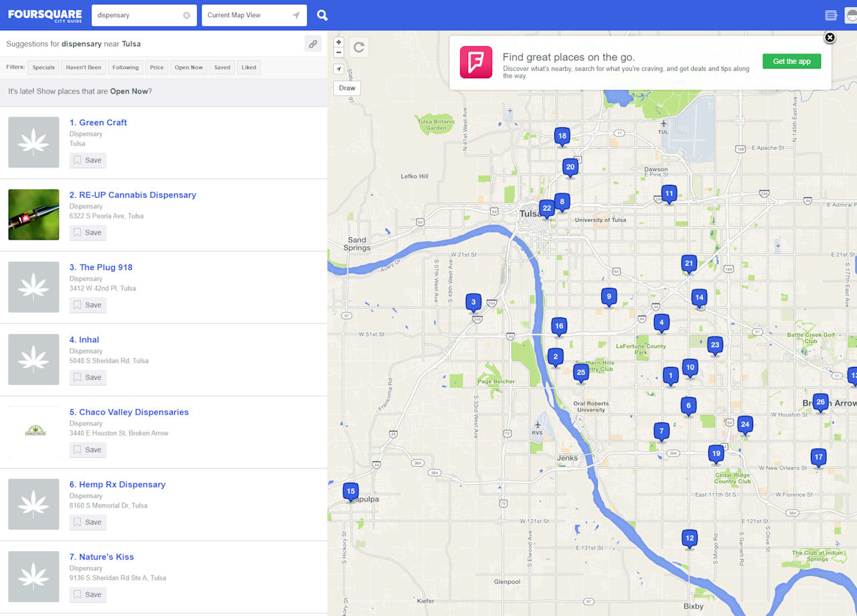Click map pin number 12
Image resolution: width=857 pixels, height=616 pixels.
coord(690,538)
